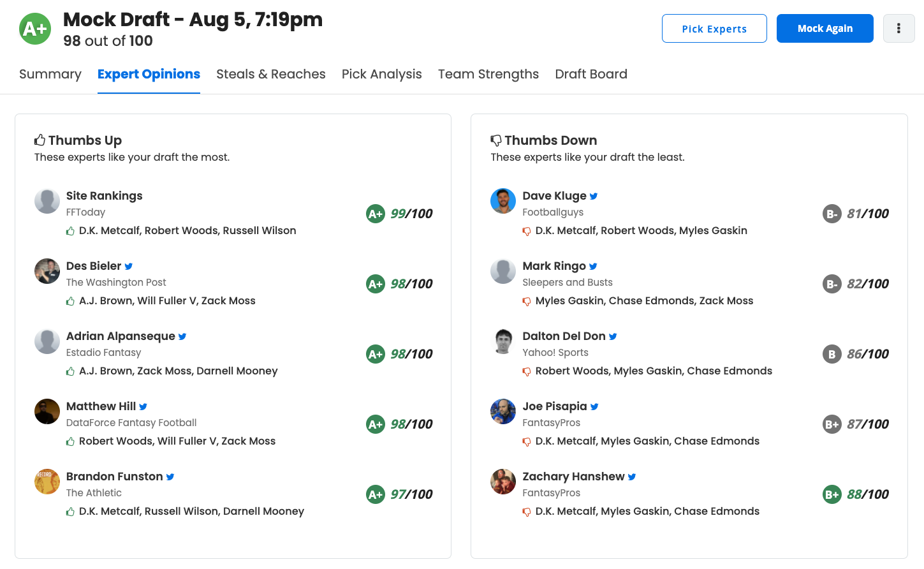Image resolution: width=924 pixels, height=569 pixels.
Task: Click Zachary Hanshew's Twitter bird icon
Action: (632, 477)
